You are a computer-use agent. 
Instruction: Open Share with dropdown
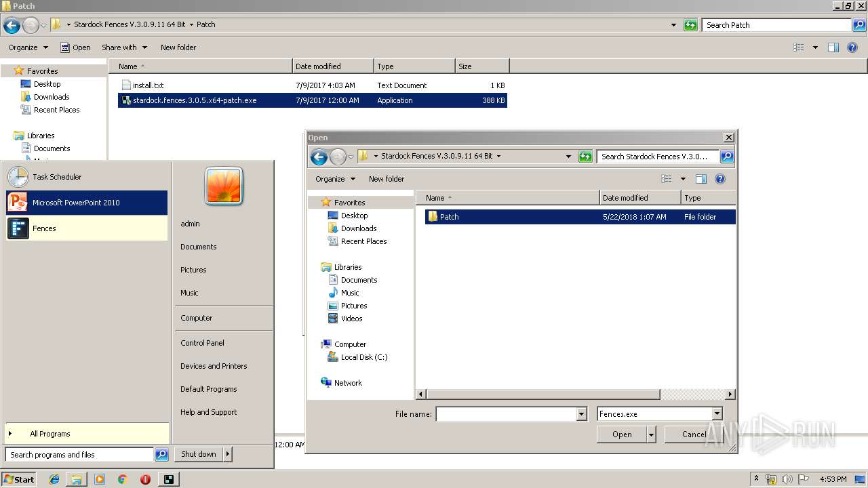(124, 47)
